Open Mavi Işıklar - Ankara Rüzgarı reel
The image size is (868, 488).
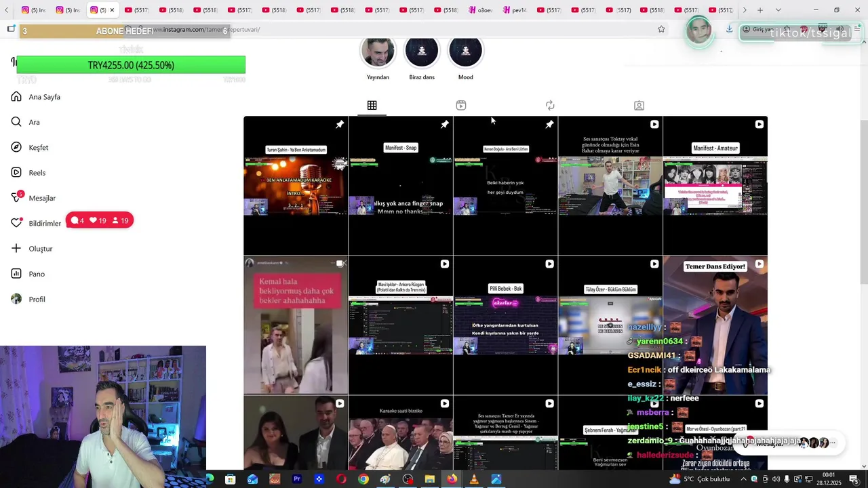[x=401, y=325]
